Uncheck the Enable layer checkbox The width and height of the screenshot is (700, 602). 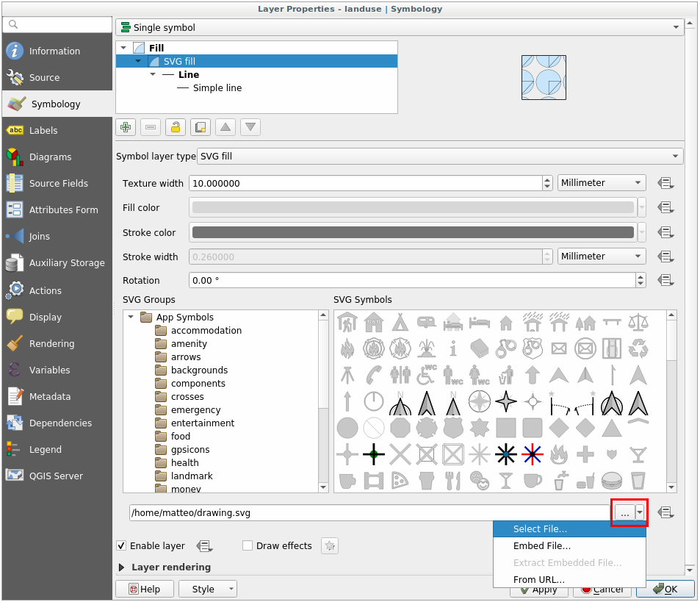click(x=122, y=545)
